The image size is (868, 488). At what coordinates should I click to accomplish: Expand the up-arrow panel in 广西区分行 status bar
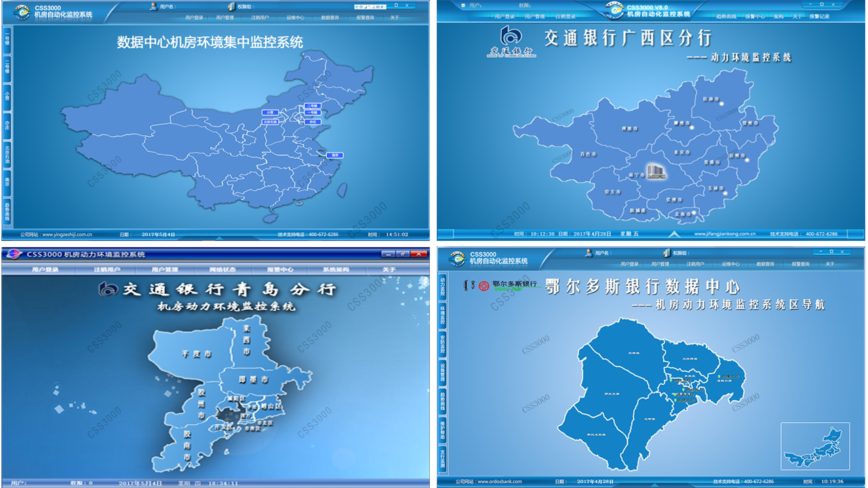673,233
